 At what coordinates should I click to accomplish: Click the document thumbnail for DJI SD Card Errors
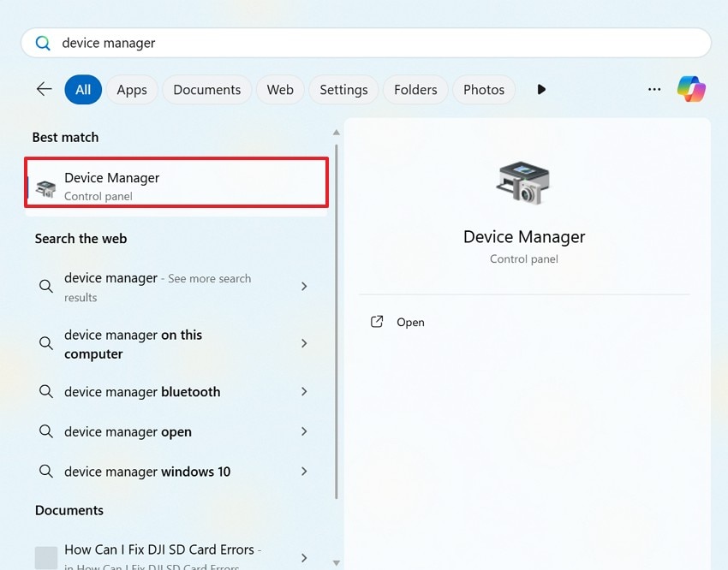click(x=45, y=555)
